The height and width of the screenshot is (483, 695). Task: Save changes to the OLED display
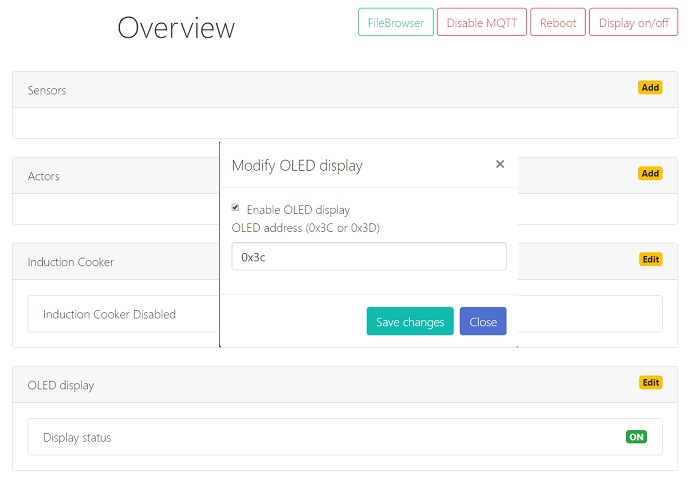point(410,322)
